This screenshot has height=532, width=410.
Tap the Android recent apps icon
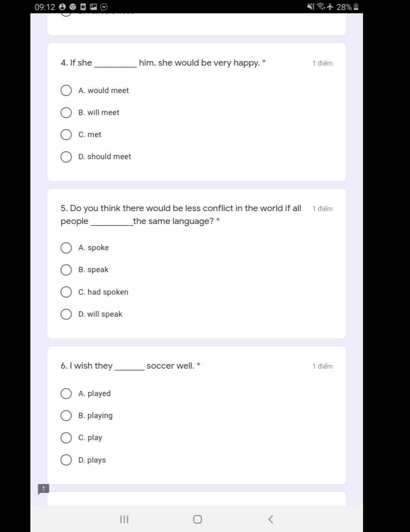click(x=125, y=519)
